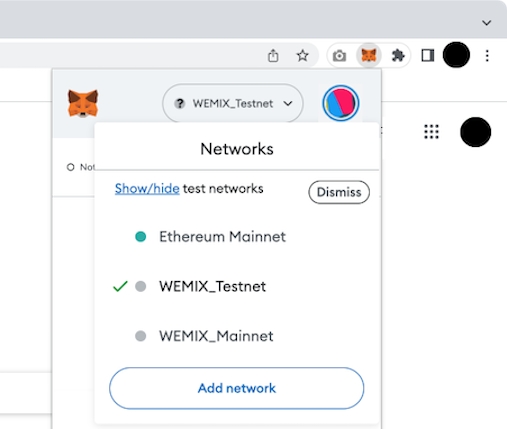
Task: Click the tab search chevron arrow
Action: (487, 23)
